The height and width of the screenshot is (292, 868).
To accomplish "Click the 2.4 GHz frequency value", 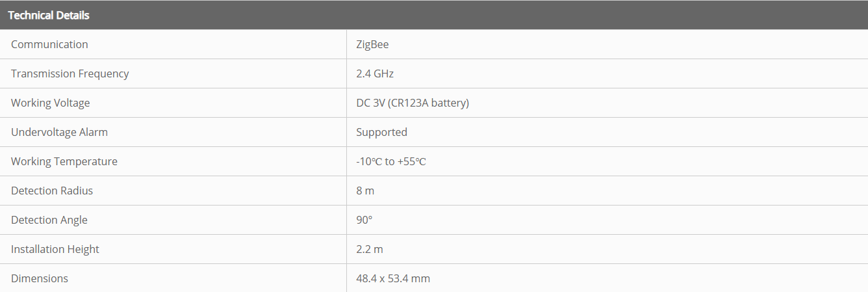I will click(x=375, y=73).
